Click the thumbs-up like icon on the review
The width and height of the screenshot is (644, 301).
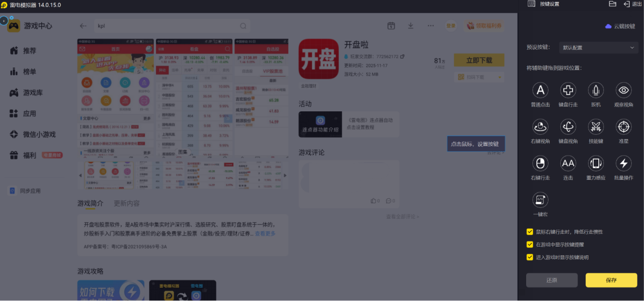[x=374, y=201]
